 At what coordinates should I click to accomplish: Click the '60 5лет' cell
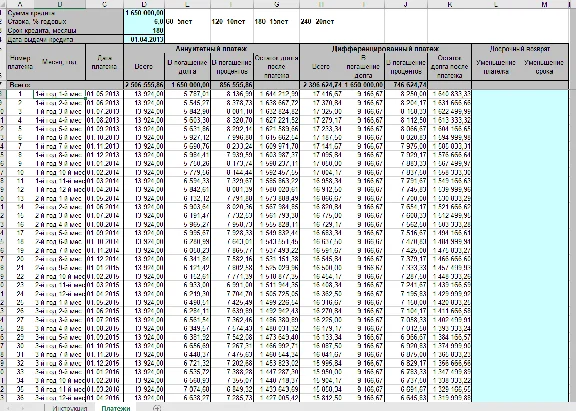[x=187, y=22]
